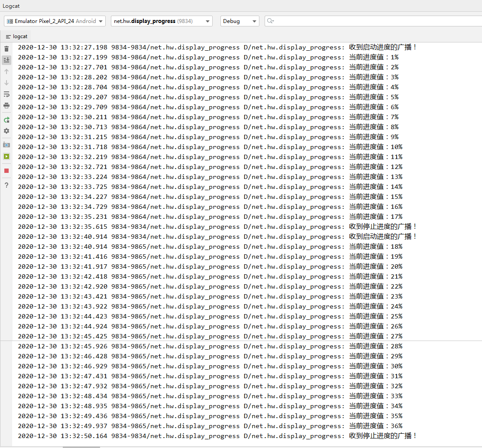
Task: Open help with the question mark icon
Action: pos(6,185)
